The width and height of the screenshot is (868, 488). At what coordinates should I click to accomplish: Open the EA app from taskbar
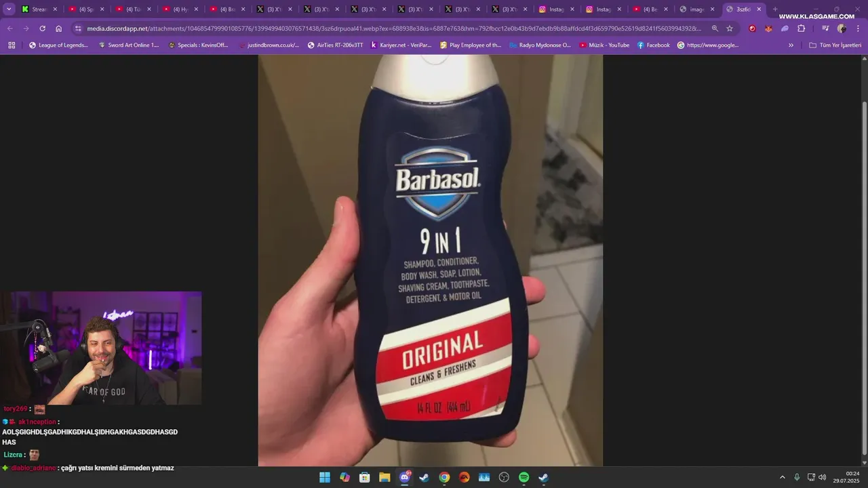[465, 477]
